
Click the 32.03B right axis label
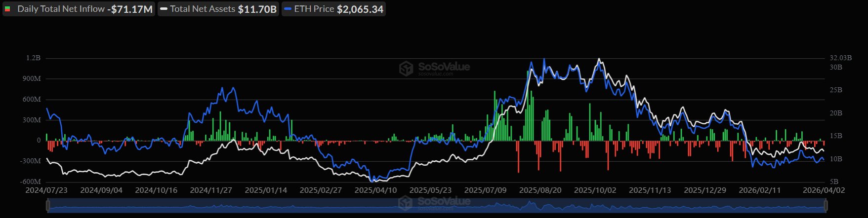tap(840, 58)
